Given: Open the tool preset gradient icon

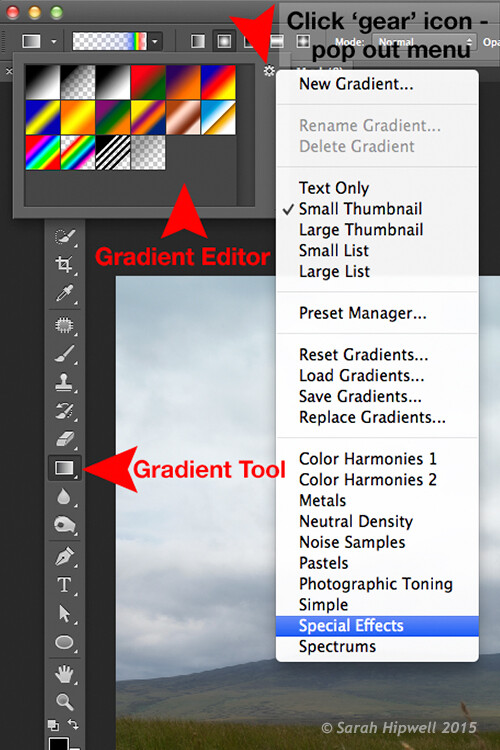Looking at the screenshot, I should tap(32, 41).
